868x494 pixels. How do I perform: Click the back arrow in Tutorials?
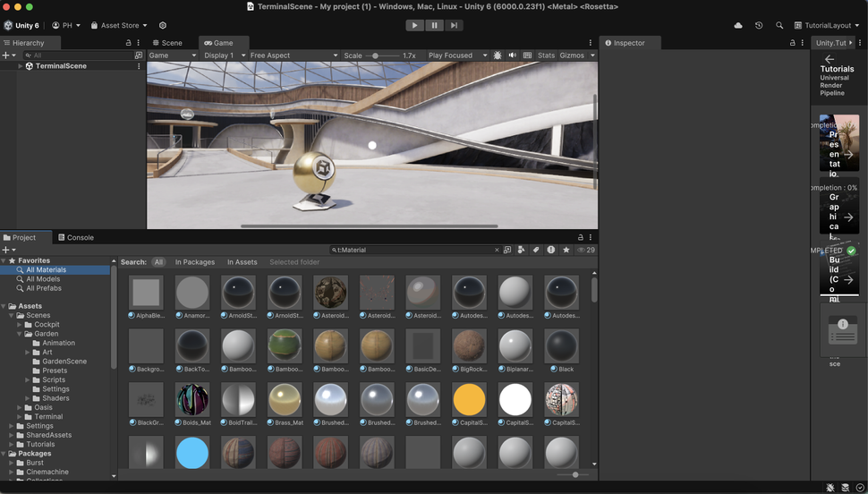coord(830,59)
